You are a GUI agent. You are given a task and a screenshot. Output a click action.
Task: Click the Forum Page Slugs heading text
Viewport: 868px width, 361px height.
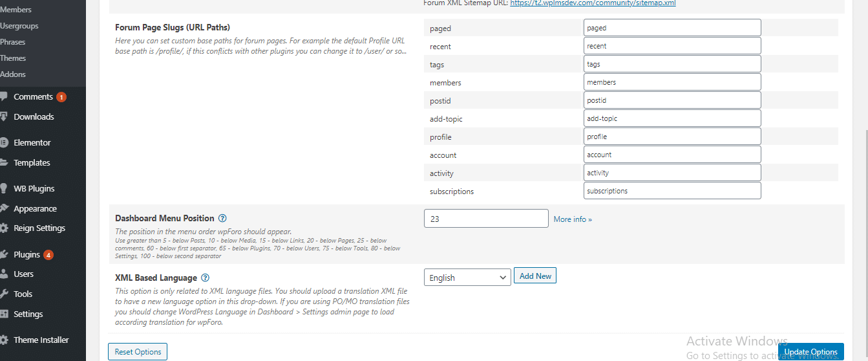click(x=173, y=27)
